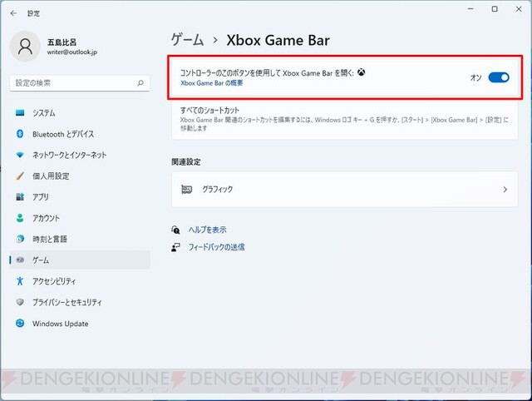The height and width of the screenshot is (401, 532).
Task: Click the ゲーム controller icon in sidebar
Action: pos(20,260)
